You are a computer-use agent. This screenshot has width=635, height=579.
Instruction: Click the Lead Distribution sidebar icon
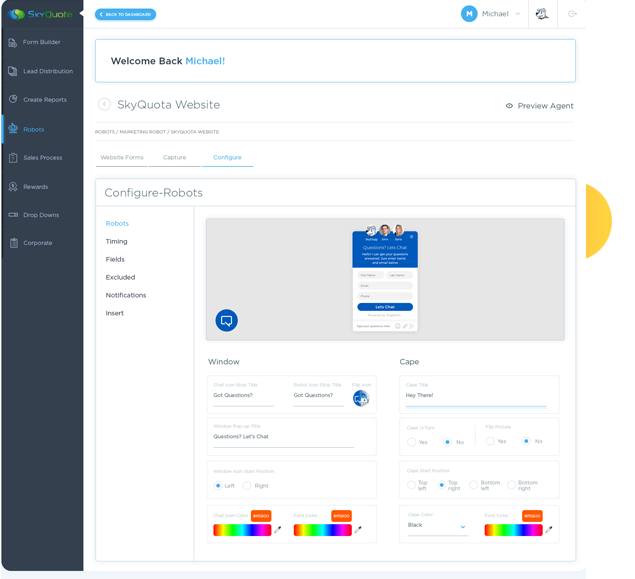point(13,71)
